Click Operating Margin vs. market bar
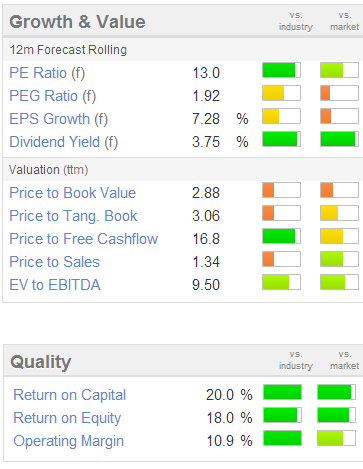The width and height of the screenshot is (363, 469). [337, 438]
